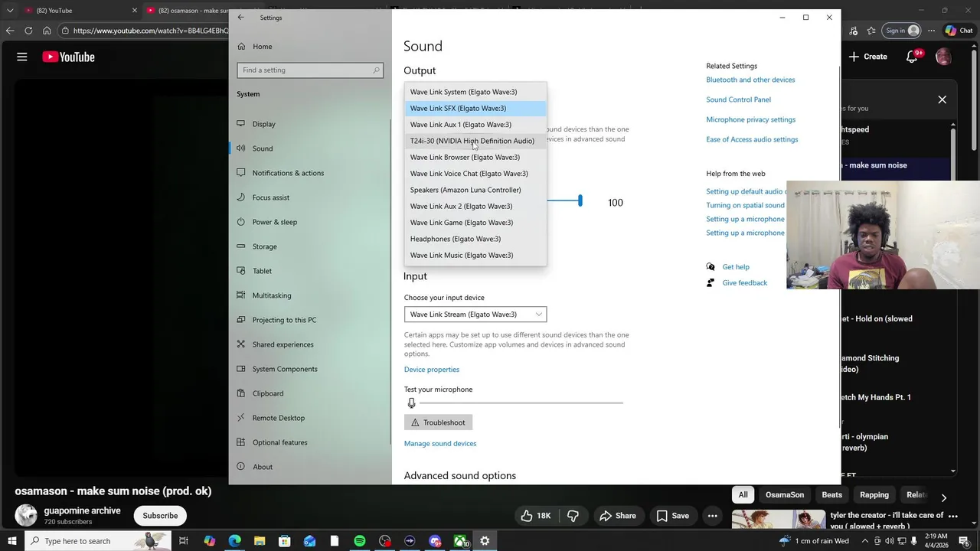Save the video to playlist
The image size is (980, 551).
(673, 516)
